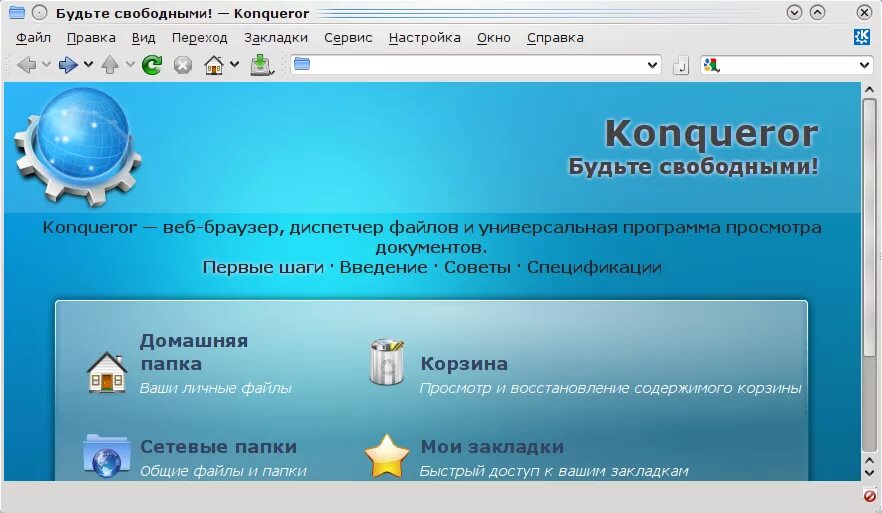Close the Konqueror window
Viewport: 882px width, 513px height.
864,12
